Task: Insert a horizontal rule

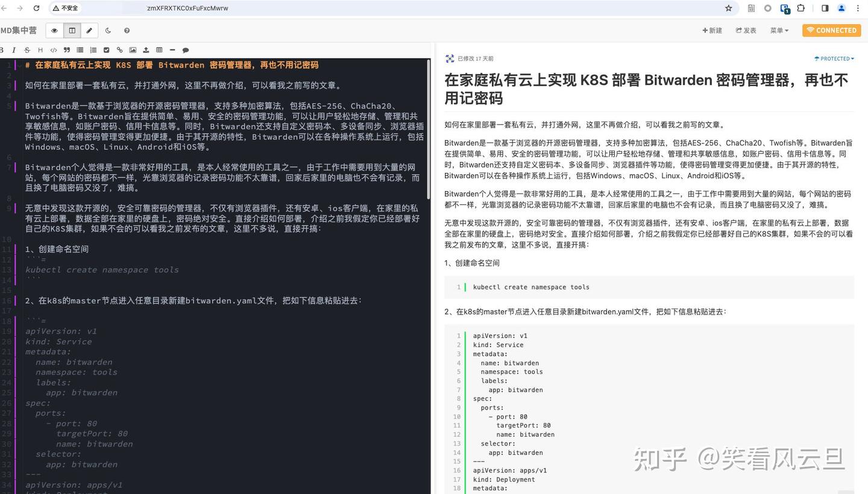Action: [x=172, y=50]
